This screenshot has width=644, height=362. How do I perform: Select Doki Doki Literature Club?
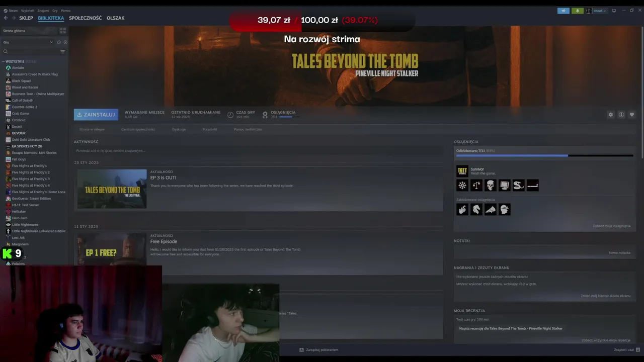coord(31,140)
